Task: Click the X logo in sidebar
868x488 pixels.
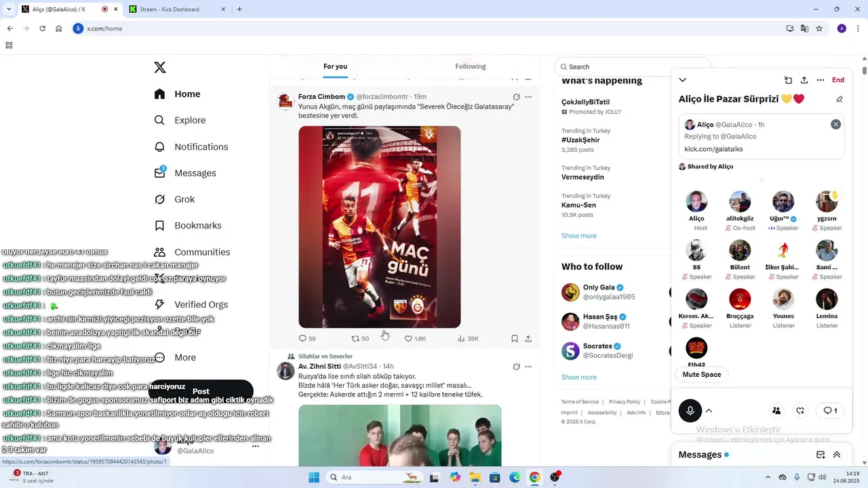Action: click(x=160, y=67)
